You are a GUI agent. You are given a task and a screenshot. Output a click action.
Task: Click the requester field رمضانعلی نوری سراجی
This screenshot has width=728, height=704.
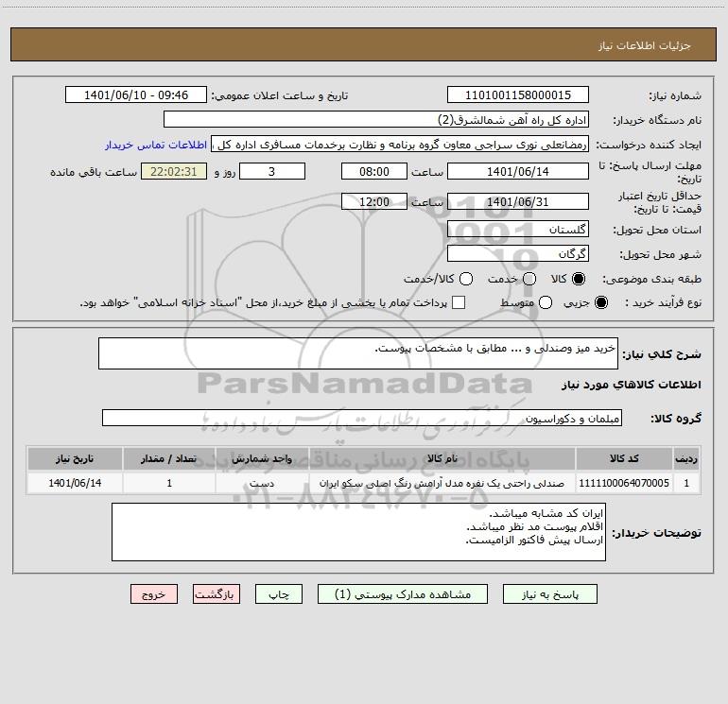tap(400, 144)
